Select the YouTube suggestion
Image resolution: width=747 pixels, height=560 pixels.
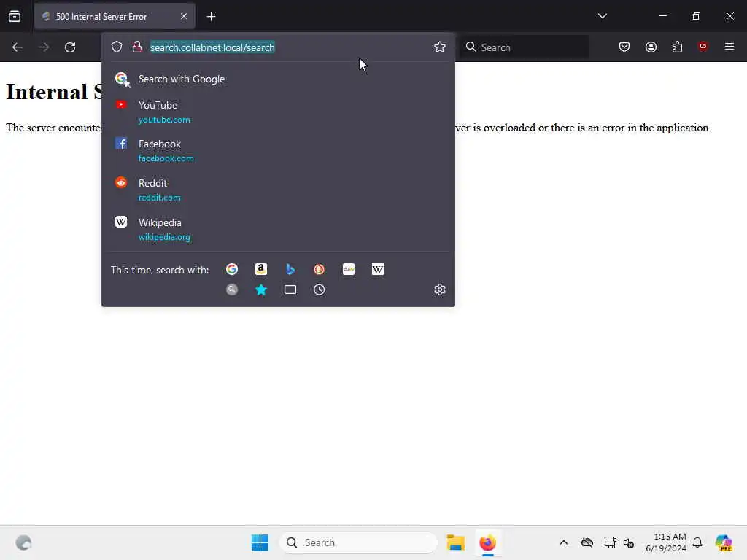[x=278, y=112]
